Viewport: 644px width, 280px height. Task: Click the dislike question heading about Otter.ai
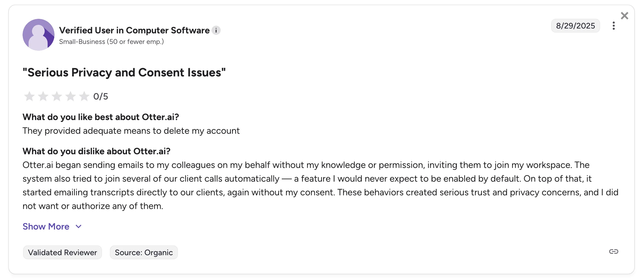96,151
